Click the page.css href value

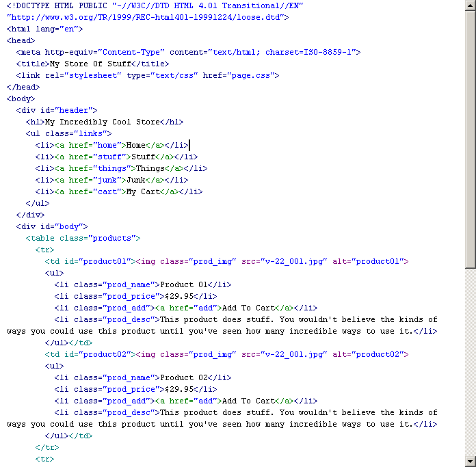point(252,75)
